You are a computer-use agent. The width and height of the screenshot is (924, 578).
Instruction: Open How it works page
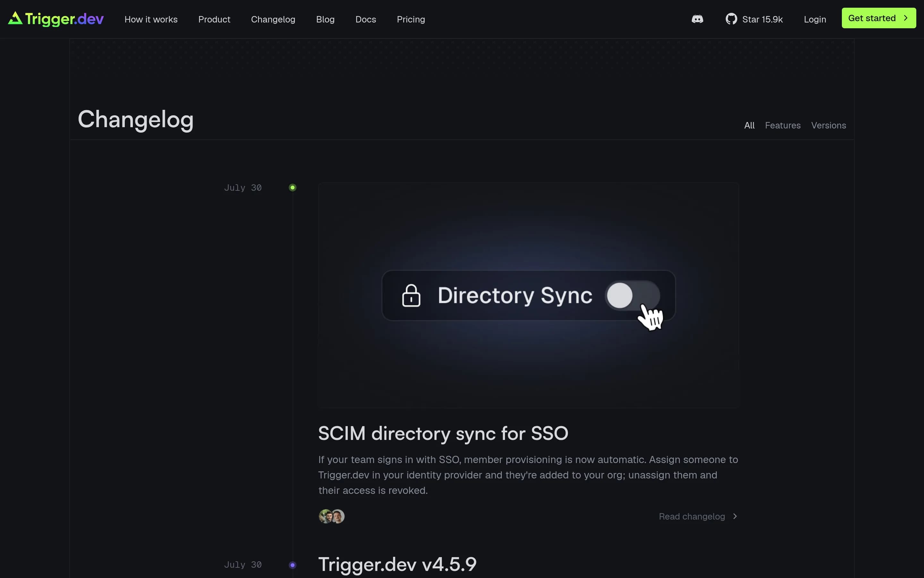pyautogui.click(x=151, y=19)
